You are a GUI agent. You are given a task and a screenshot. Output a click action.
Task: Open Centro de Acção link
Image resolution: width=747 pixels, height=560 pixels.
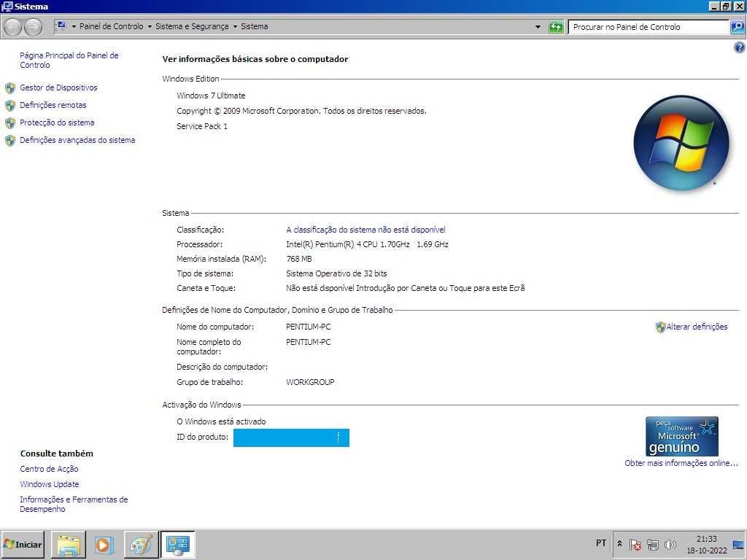(x=49, y=469)
